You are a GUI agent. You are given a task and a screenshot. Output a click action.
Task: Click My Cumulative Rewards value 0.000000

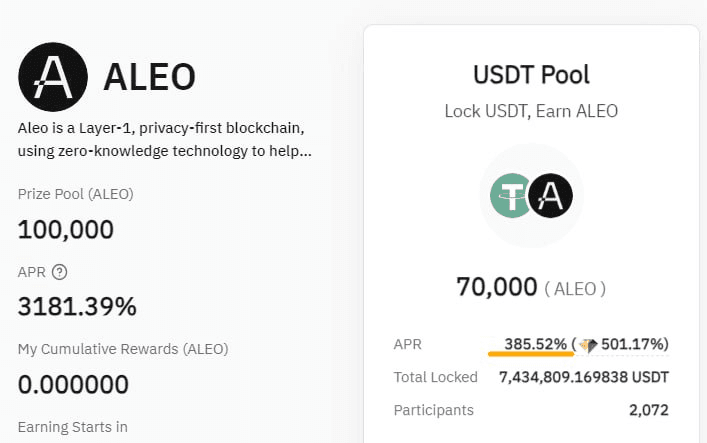[73, 385]
